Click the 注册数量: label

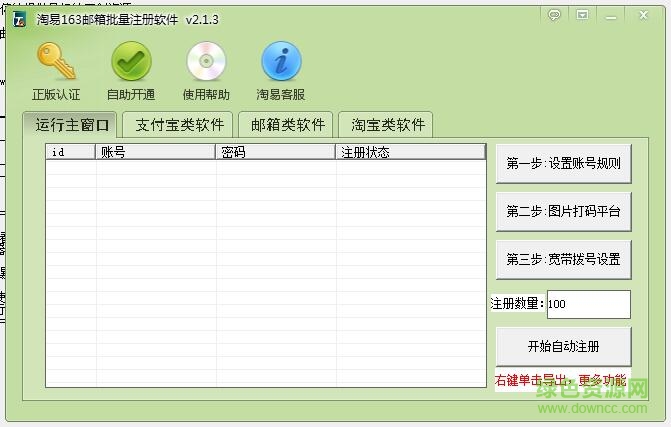(x=517, y=303)
